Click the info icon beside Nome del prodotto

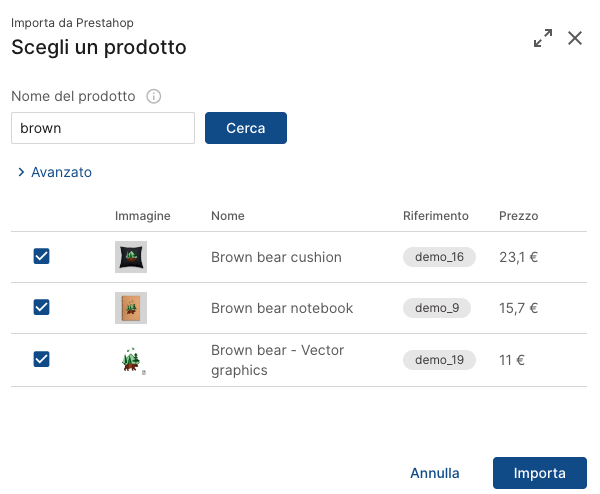[154, 97]
